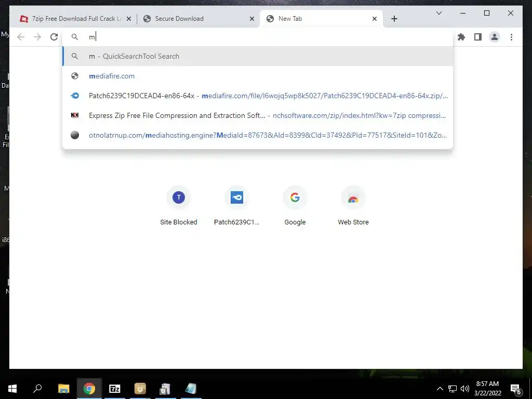The height and width of the screenshot is (399, 532).
Task: Choose 'm - QuickSearchTool Search' suggestion
Action: [x=258, y=56]
